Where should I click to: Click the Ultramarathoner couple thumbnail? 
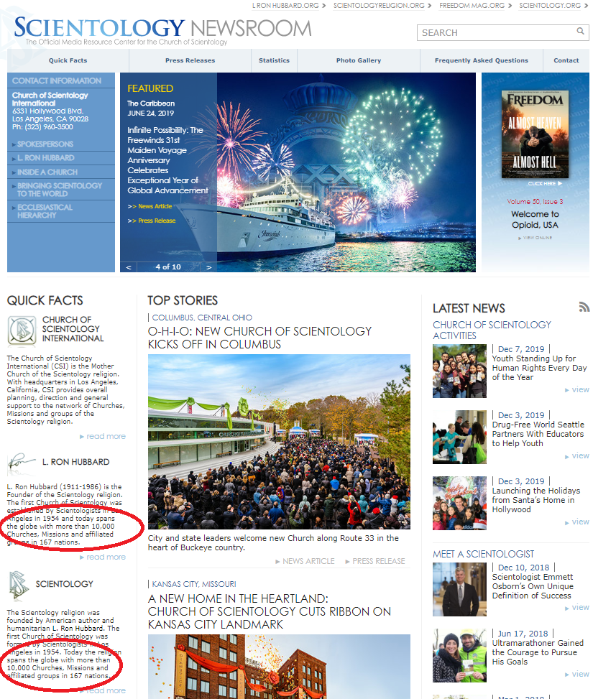pyautogui.click(x=459, y=656)
